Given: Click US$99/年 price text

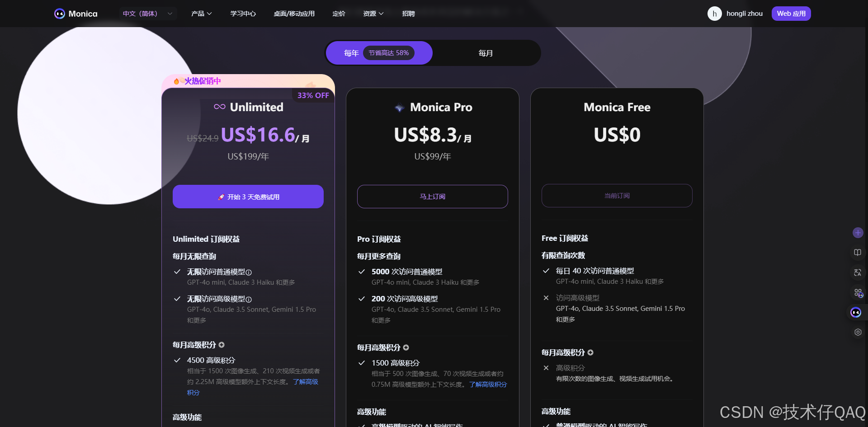Looking at the screenshot, I should click(x=433, y=156).
